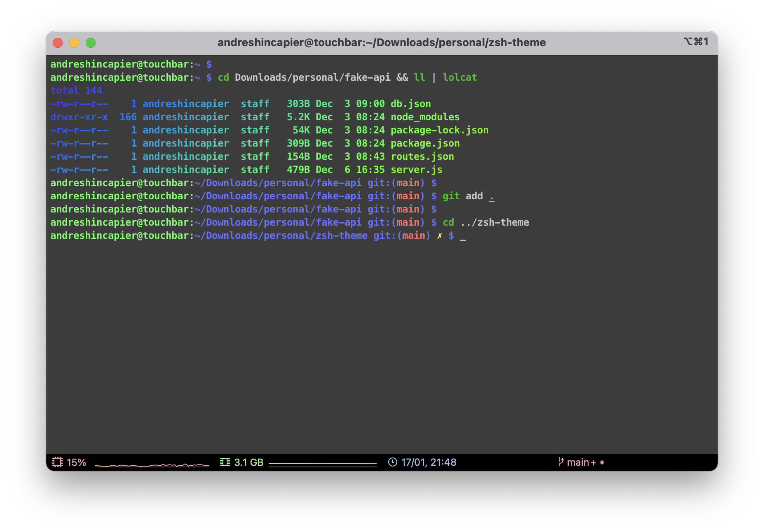Click the package-lock.json file name
This screenshot has height=532, width=764.
[440, 130]
